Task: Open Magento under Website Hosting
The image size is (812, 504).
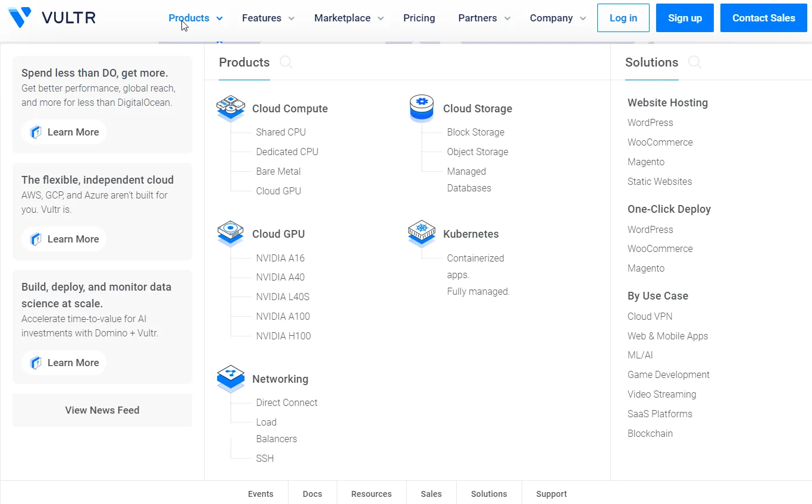Action: click(646, 162)
